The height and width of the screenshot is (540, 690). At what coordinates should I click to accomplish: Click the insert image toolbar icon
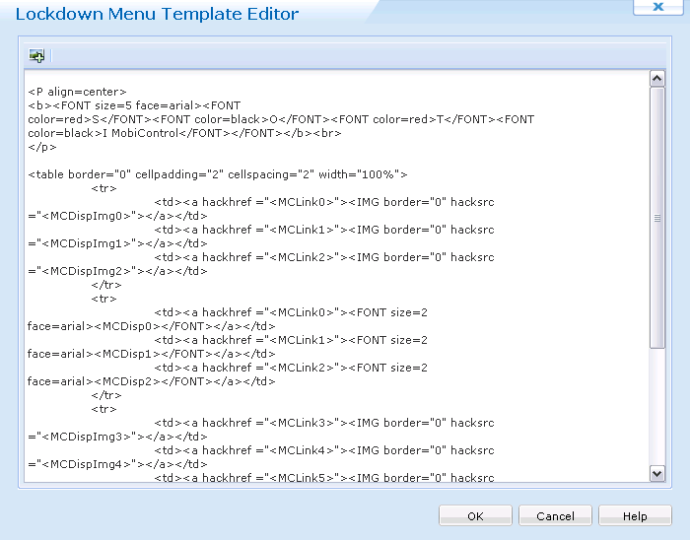tap(37, 56)
